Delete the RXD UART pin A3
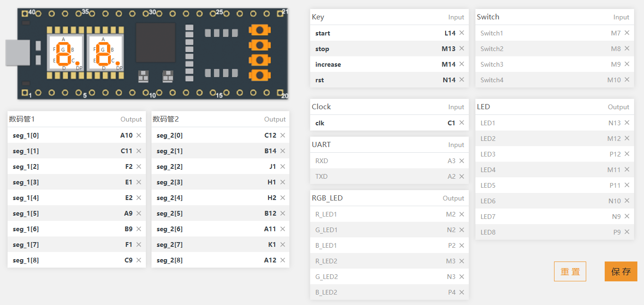 pyautogui.click(x=462, y=161)
